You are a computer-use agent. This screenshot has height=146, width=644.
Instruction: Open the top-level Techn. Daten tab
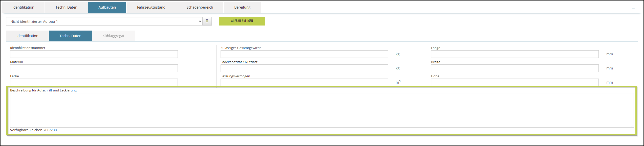(x=66, y=7)
